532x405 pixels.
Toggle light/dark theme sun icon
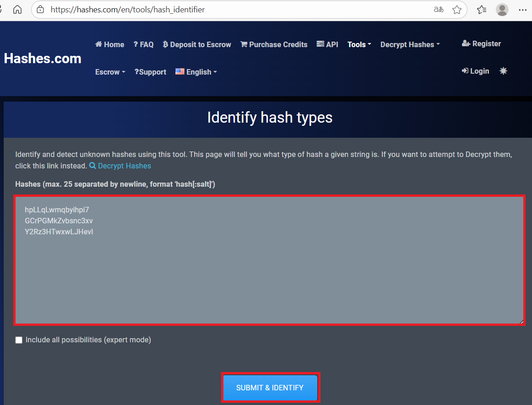pos(503,71)
